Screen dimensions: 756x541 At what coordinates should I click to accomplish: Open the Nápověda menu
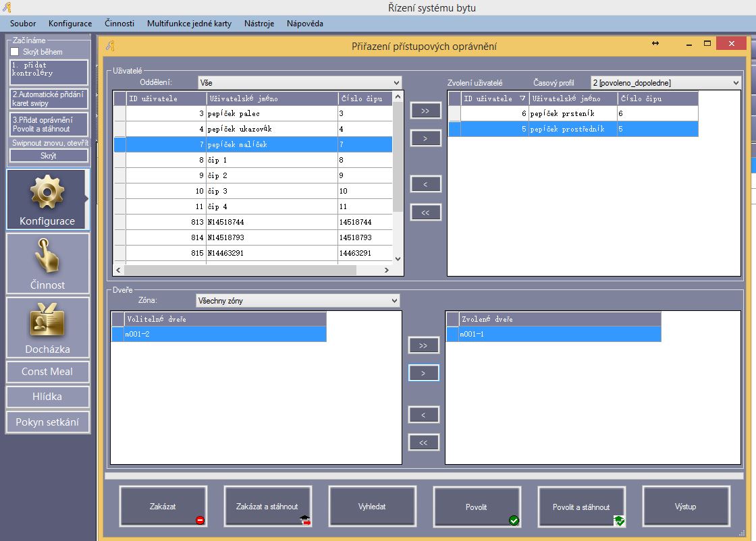click(304, 23)
